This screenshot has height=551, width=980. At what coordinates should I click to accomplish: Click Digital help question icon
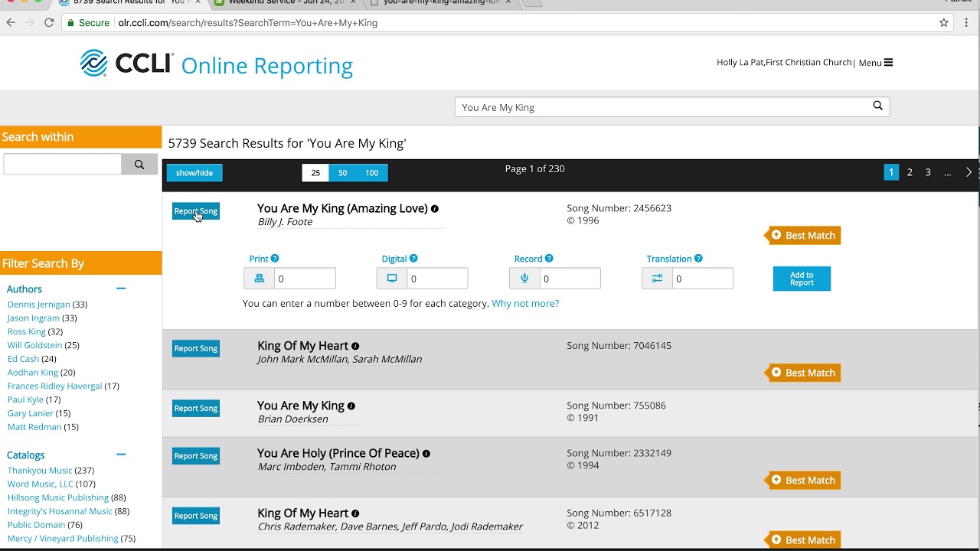coord(413,259)
